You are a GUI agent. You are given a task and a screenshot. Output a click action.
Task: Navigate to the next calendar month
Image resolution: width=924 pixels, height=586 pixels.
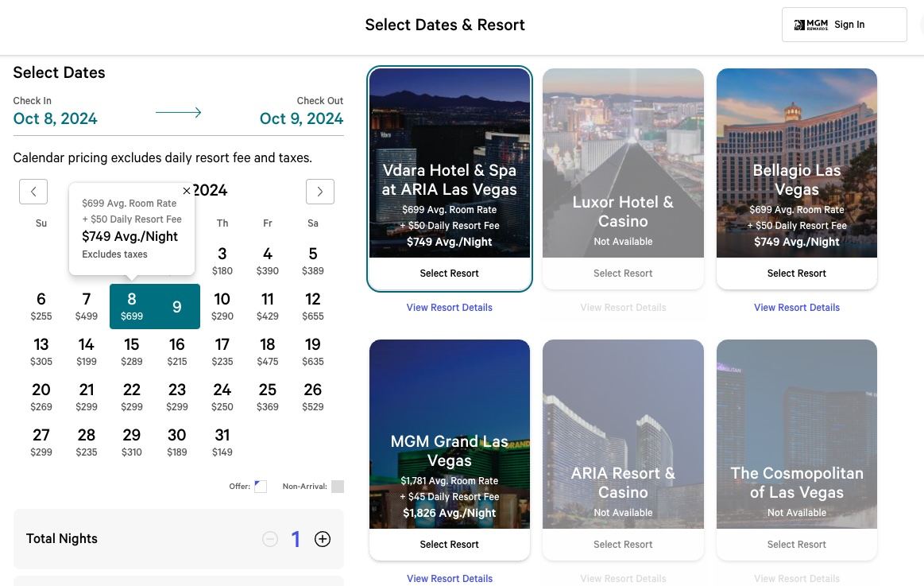[x=319, y=191]
